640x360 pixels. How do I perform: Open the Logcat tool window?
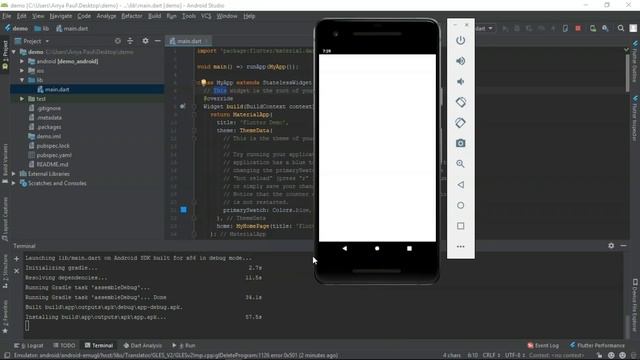[x=29, y=345]
